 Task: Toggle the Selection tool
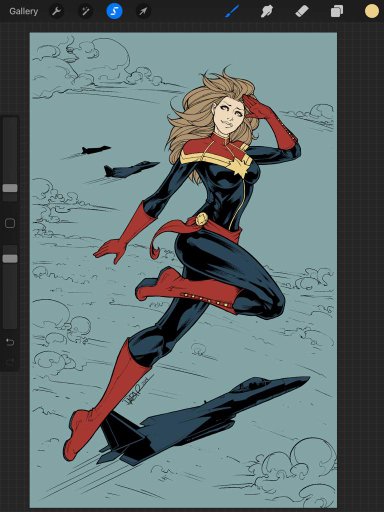click(114, 12)
